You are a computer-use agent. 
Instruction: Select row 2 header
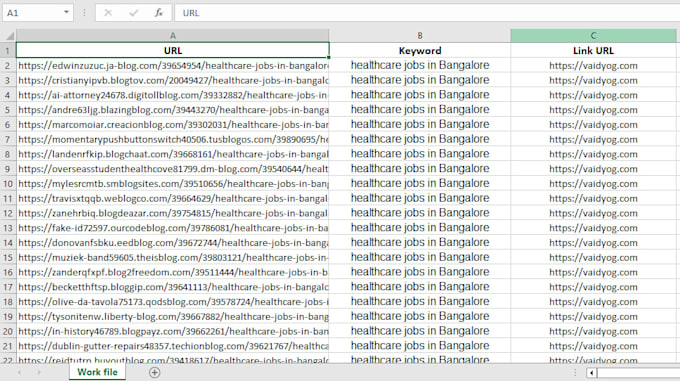pos(8,65)
